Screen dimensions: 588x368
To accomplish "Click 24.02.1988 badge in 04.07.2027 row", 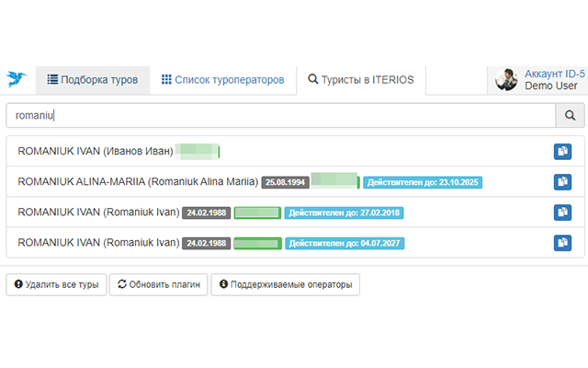I will click(x=206, y=243).
